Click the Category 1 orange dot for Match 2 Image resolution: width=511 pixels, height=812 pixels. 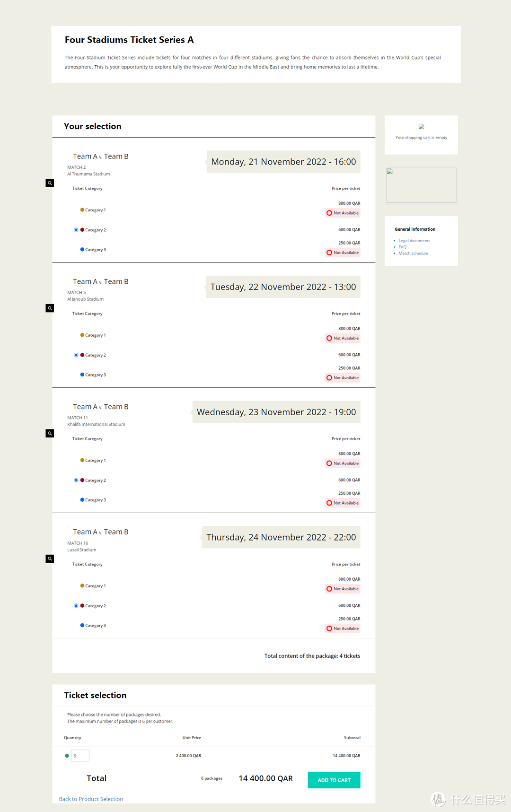[82, 210]
